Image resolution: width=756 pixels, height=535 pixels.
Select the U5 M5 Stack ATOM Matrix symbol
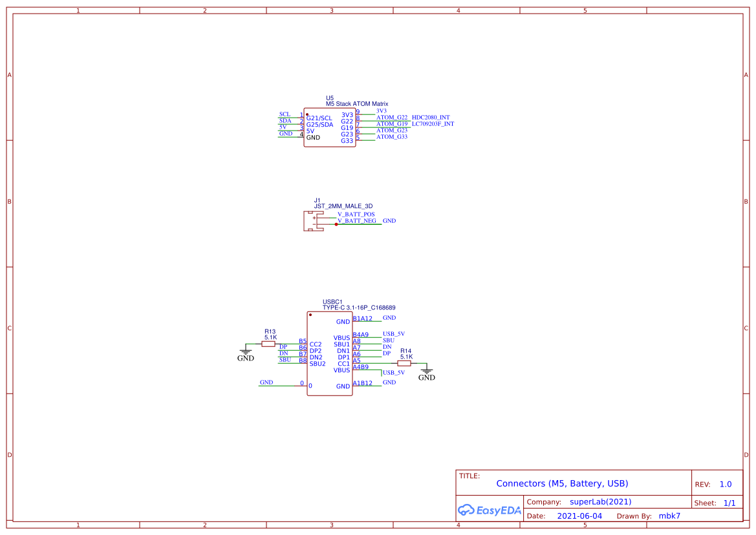[x=329, y=127]
